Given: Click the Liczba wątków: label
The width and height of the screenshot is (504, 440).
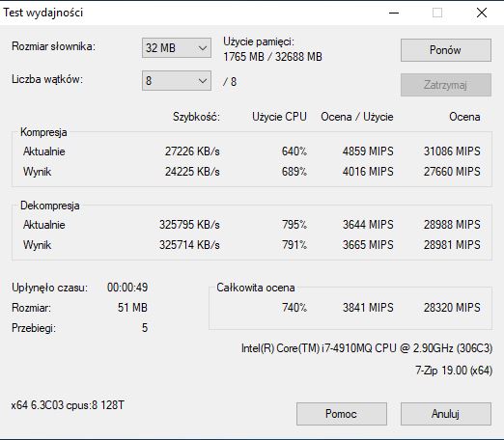Looking at the screenshot, I should coord(47,79).
